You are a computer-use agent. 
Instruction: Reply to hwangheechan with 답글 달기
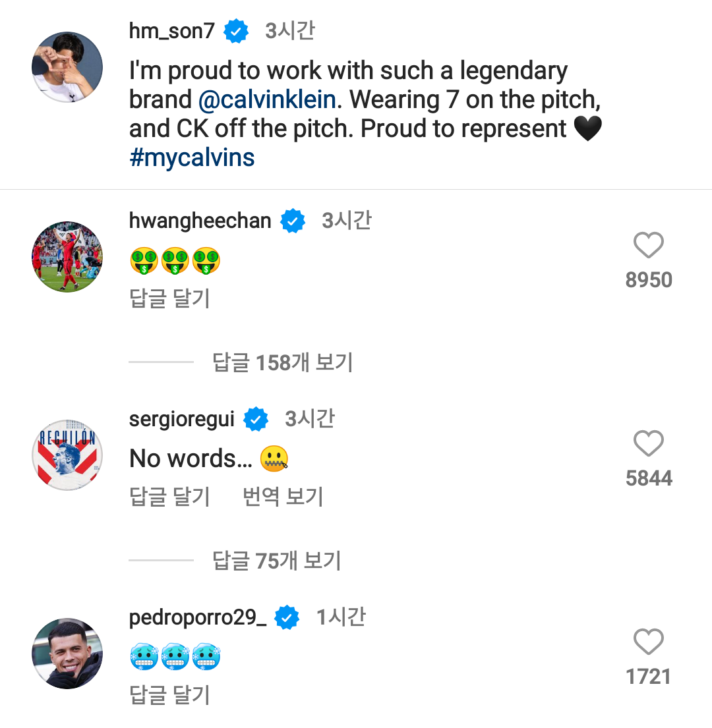point(169,298)
